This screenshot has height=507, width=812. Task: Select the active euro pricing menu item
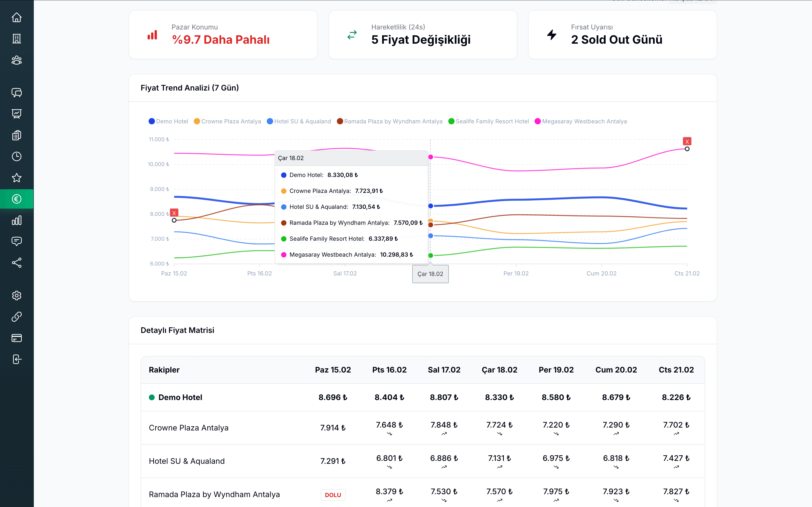coord(16,199)
